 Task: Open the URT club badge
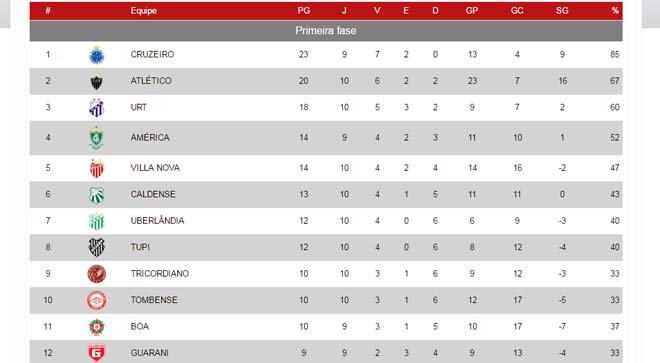pyautogui.click(x=97, y=108)
